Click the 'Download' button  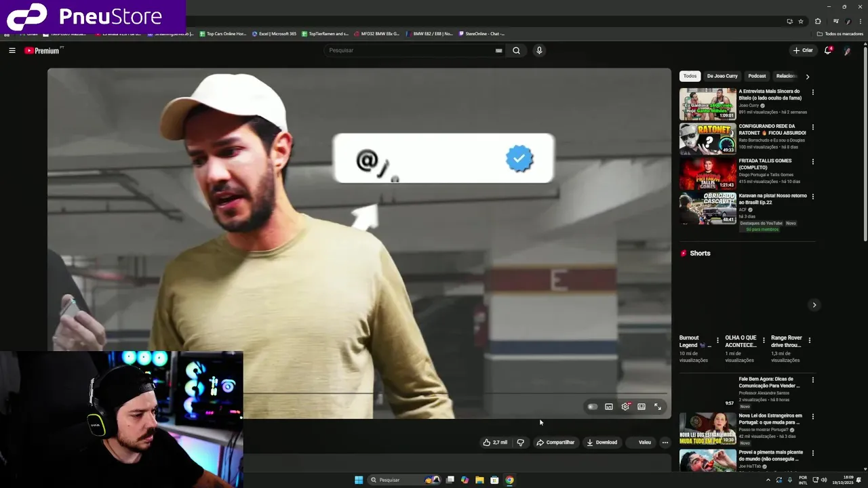[602, 443]
